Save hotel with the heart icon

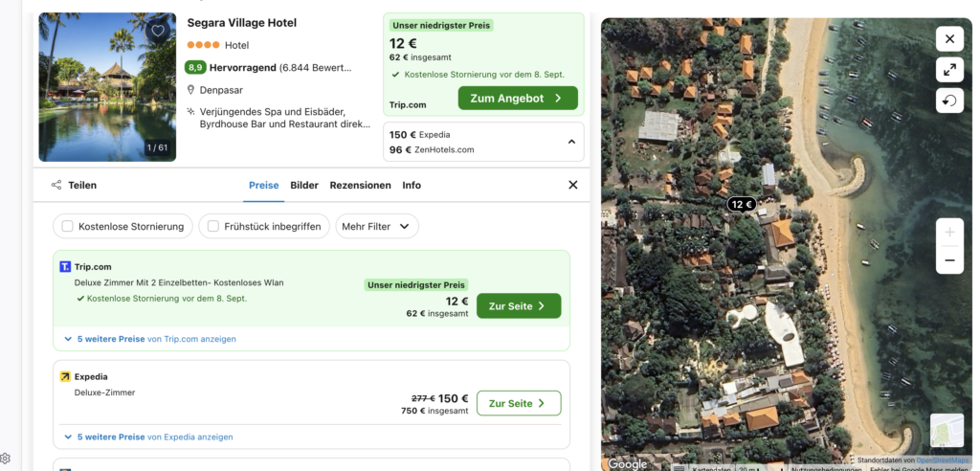pos(158,31)
